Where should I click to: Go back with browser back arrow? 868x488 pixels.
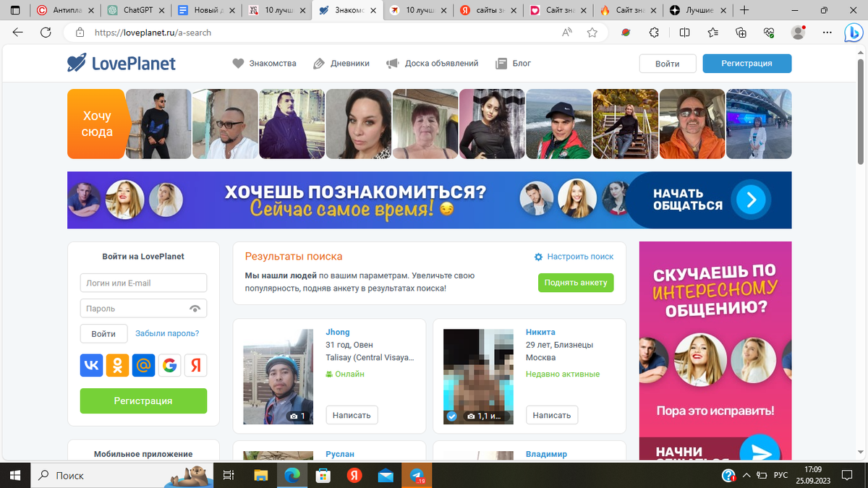tap(18, 33)
